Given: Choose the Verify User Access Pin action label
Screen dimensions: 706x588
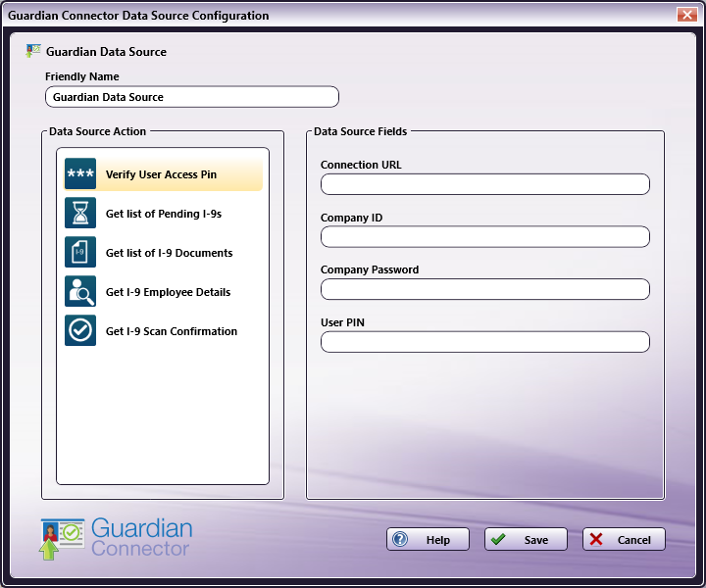Looking at the screenshot, I should click(161, 174).
